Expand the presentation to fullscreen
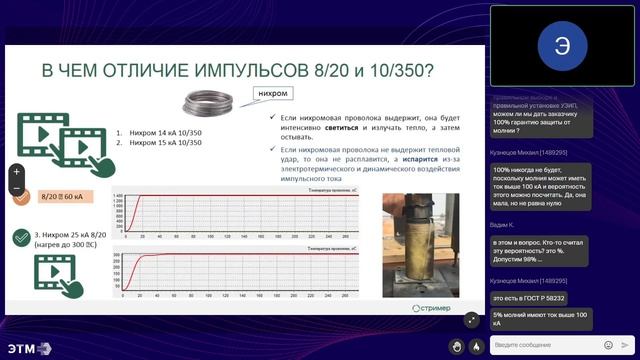Screen dimensions: 640x360 point(471,320)
